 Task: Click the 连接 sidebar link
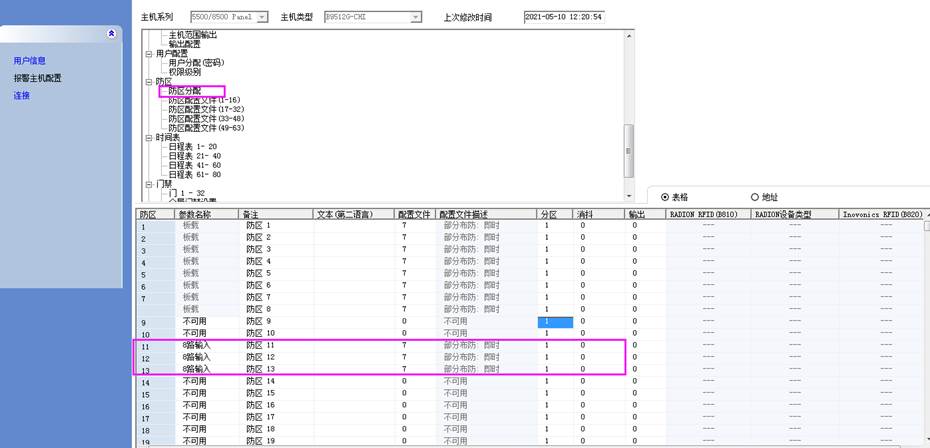coord(22,96)
